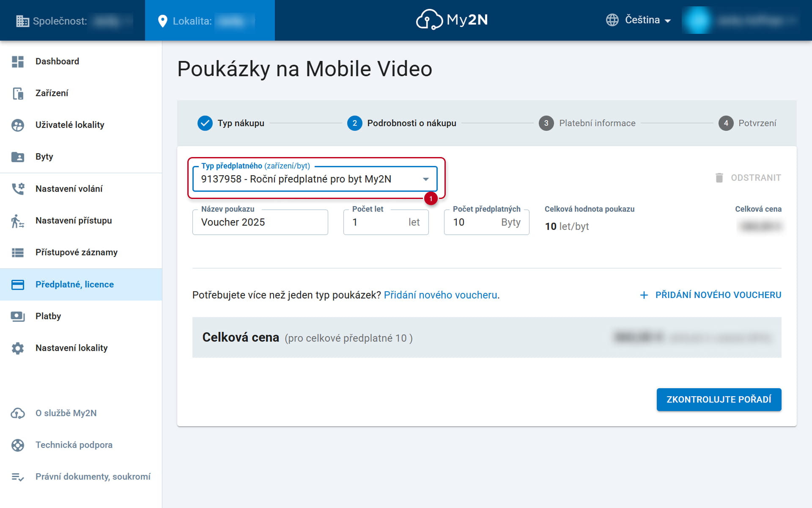Open the Lokalita site selector

pos(210,20)
